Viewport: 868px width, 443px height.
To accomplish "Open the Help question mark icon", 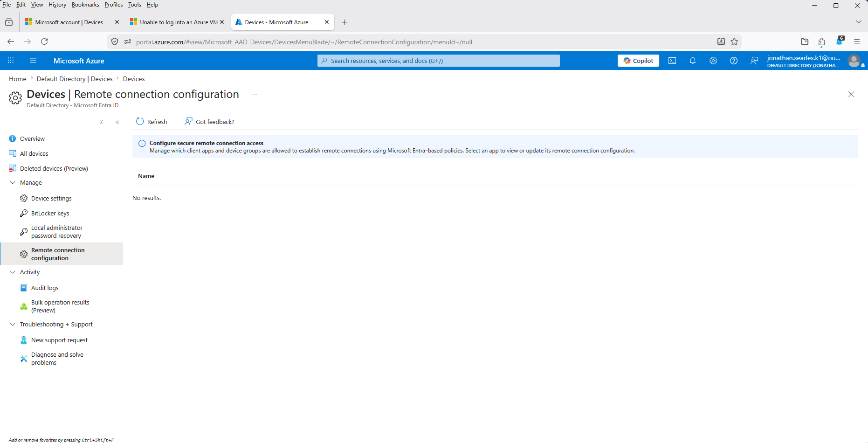I will point(734,61).
